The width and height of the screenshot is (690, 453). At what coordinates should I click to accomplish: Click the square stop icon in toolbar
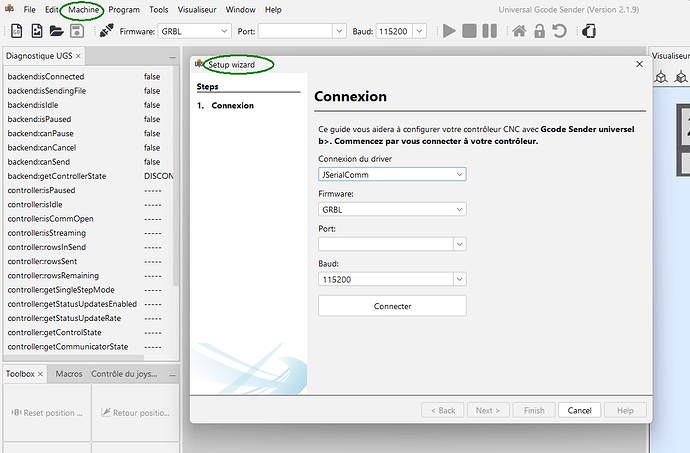point(469,31)
